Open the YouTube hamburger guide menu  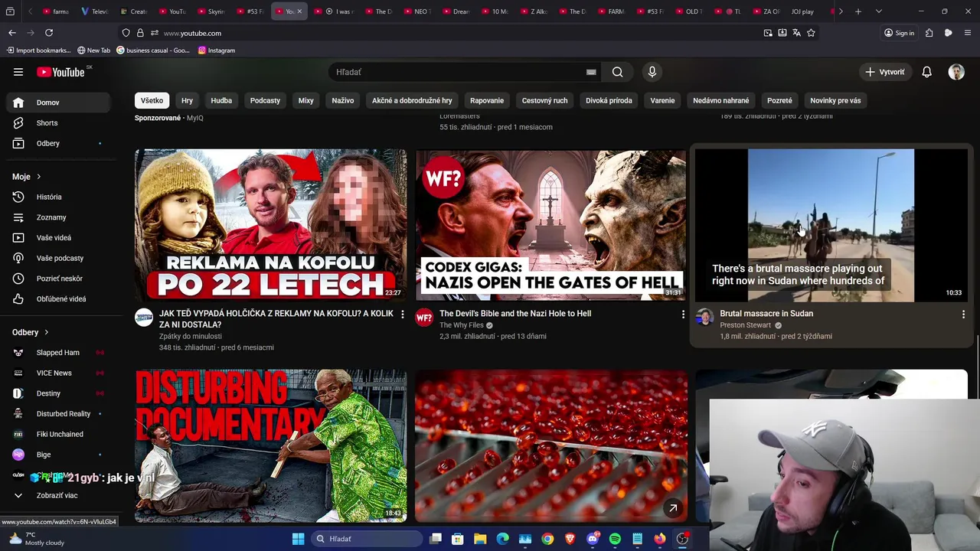coord(18,72)
